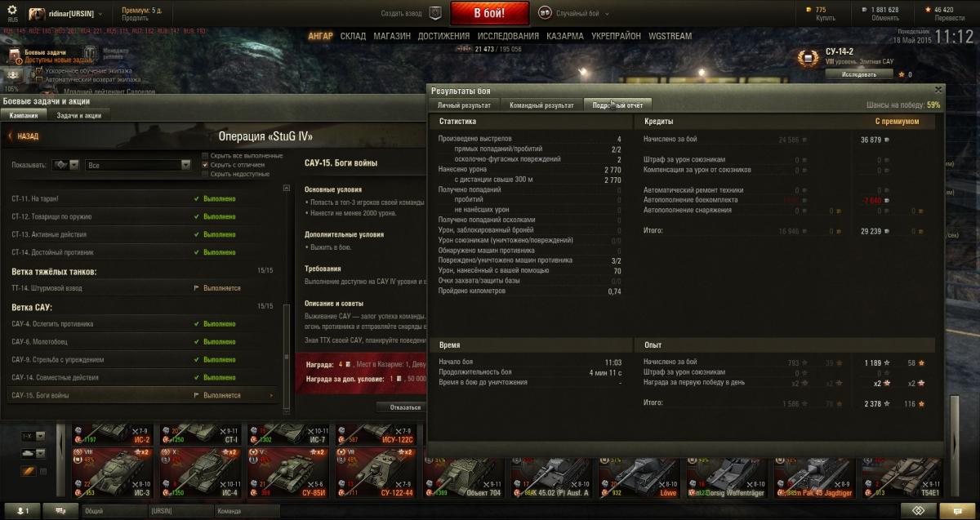Select mission САУ-9. Стрельба с упреждением
The width and height of the screenshot is (980, 520).
tap(143, 359)
